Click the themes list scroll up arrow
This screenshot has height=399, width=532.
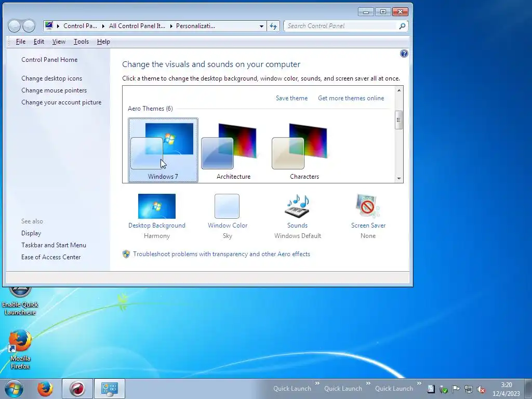click(x=399, y=90)
